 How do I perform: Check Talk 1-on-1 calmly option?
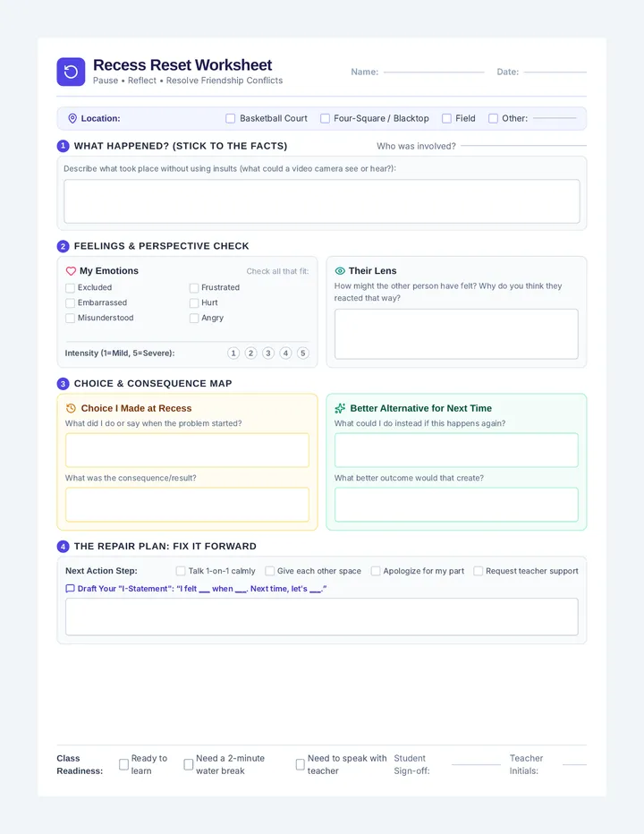[x=181, y=571]
